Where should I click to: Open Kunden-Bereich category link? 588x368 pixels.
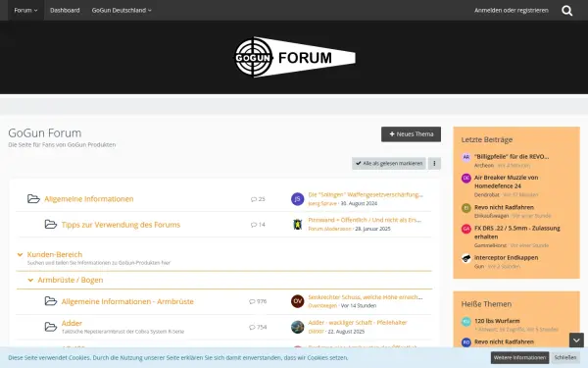[55, 254]
